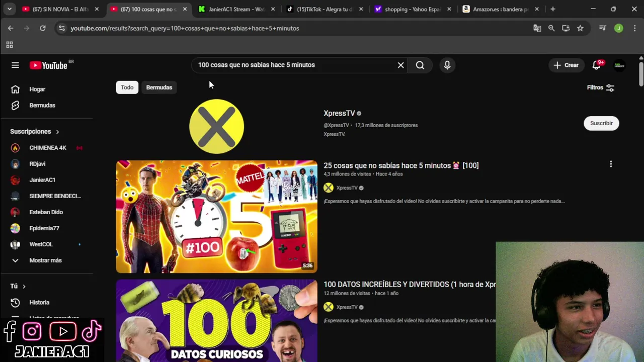The image size is (644, 362).
Task: Select the Bermudas filter chip
Action: coord(159,87)
